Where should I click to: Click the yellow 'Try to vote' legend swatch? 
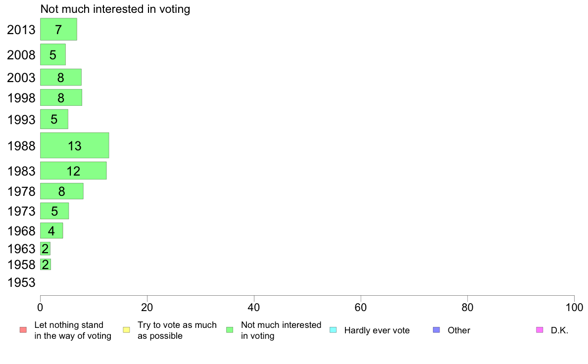[126, 330]
